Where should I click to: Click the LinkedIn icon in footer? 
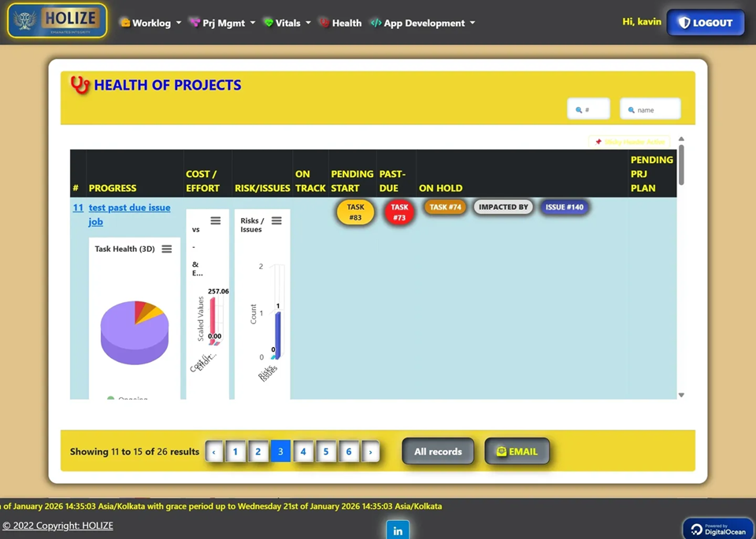click(x=398, y=530)
